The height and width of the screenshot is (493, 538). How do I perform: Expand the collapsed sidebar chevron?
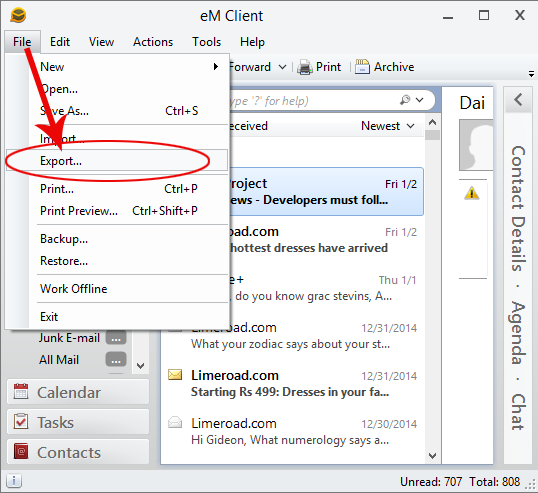tap(518, 100)
